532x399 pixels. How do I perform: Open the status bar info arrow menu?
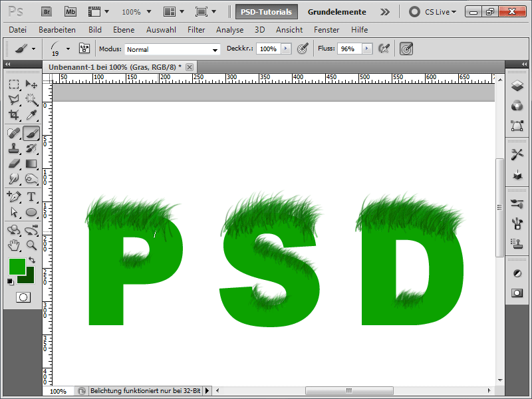[x=207, y=391]
